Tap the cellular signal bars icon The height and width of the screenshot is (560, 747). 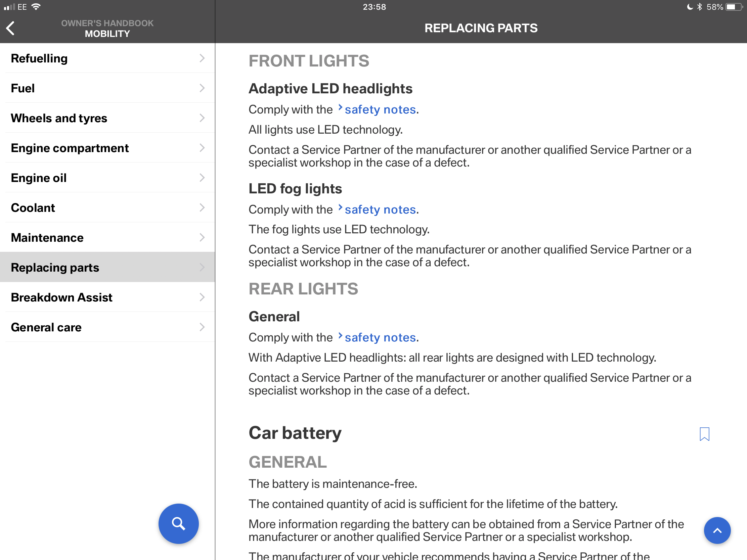[x=9, y=7]
